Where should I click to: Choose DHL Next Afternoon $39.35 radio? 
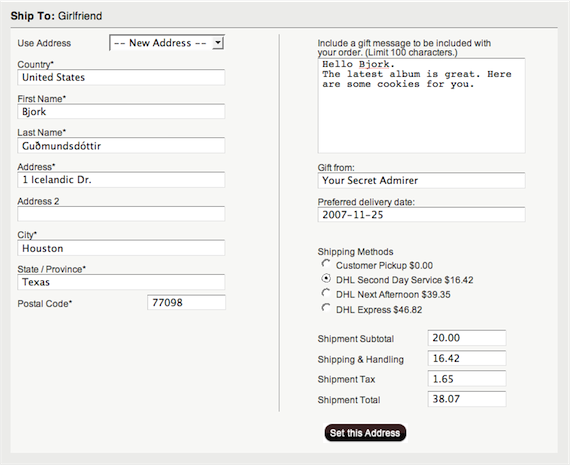click(326, 293)
